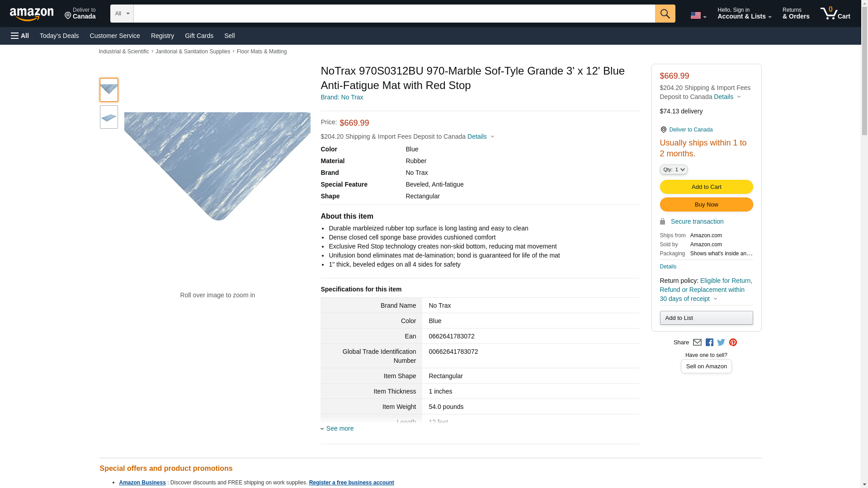Open Today's Deals in nav bar
The height and width of the screenshot is (488, 868).
pos(59,36)
